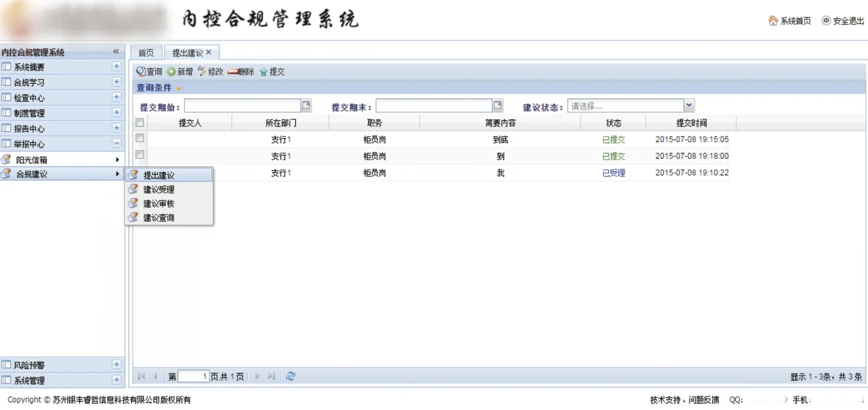Click the 修改 edit toolbar icon
This screenshot has height=410, width=868.
click(202, 72)
